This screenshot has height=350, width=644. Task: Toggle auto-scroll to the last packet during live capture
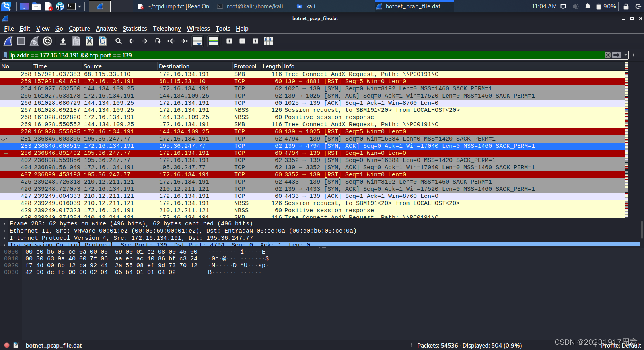197,41
